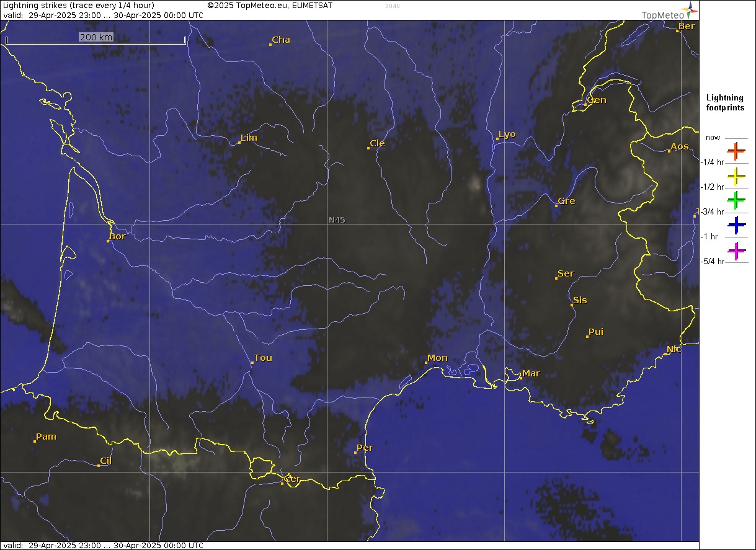Click the blue -3/4 hr lightning cross
The width and height of the screenshot is (756, 550).
736,225
